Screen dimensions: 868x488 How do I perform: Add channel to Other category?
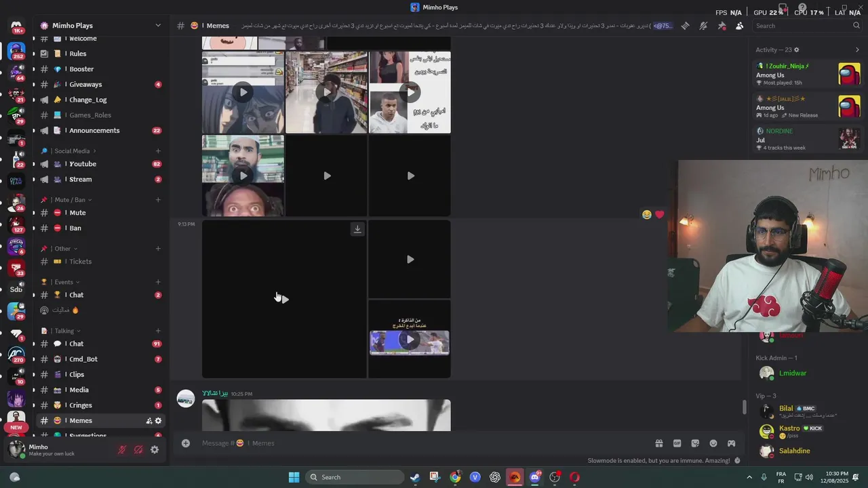click(158, 249)
